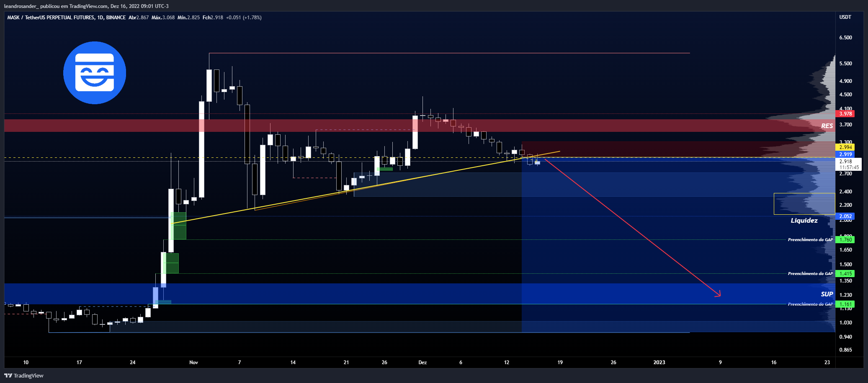Click the 17 date label on time axis
The height and width of the screenshot is (383, 868).
[x=79, y=362]
